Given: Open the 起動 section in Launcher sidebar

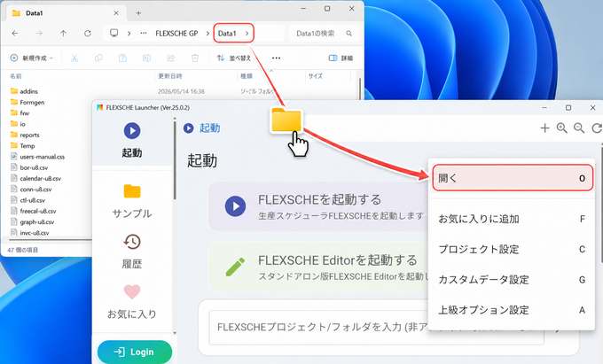Looking at the screenshot, I should (132, 141).
